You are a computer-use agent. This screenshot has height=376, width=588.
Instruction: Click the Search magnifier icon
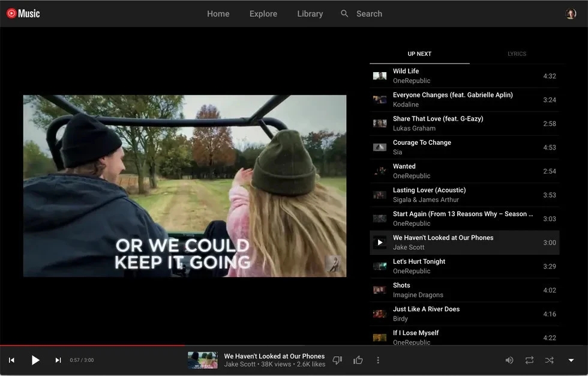(x=344, y=14)
